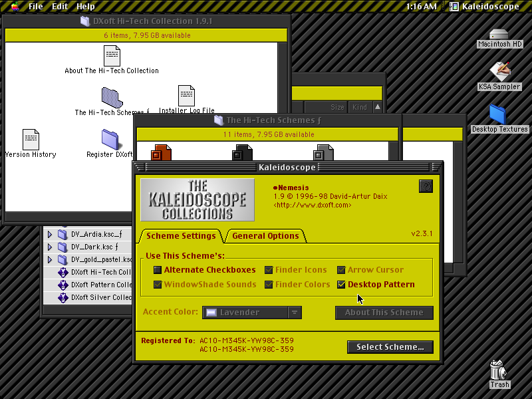
Task: Click The Hi-Tech Schemes window title bar
Action: [268, 120]
